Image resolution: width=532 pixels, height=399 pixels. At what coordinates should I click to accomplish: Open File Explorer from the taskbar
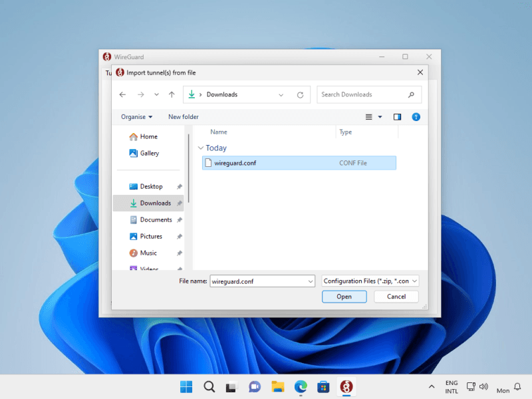pyautogui.click(x=277, y=387)
